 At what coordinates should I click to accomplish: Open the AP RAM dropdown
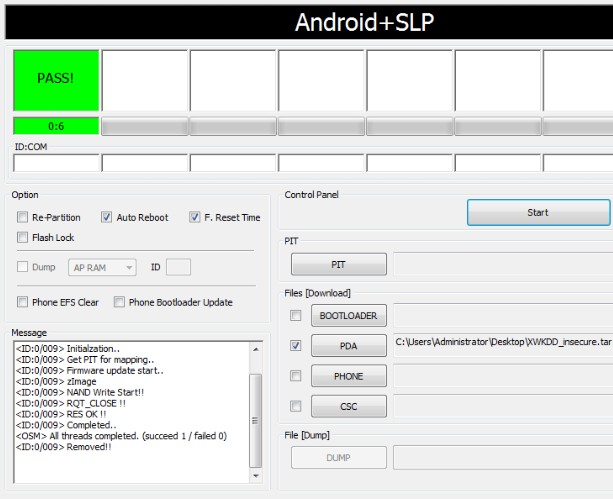102,267
